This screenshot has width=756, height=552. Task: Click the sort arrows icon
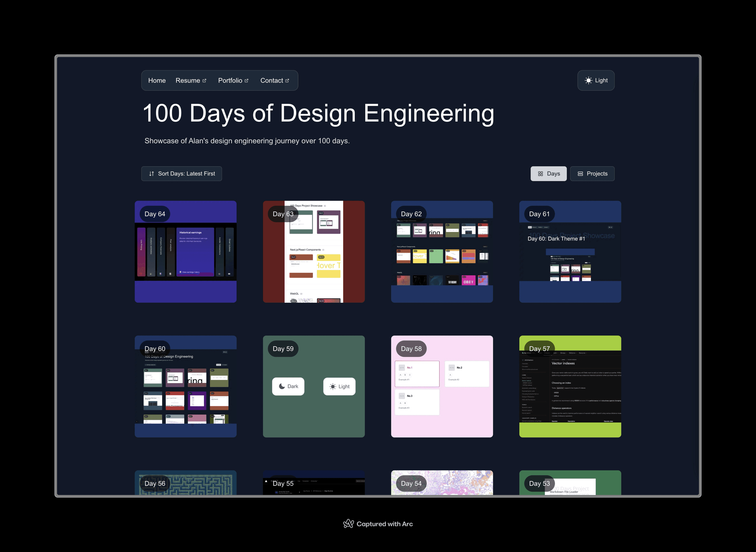pos(151,174)
